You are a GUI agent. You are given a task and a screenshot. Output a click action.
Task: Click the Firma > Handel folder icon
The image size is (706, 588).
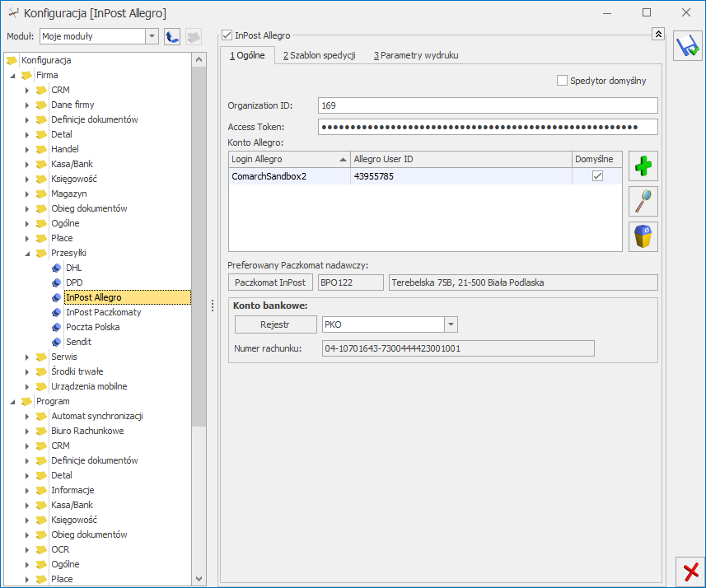[41, 150]
